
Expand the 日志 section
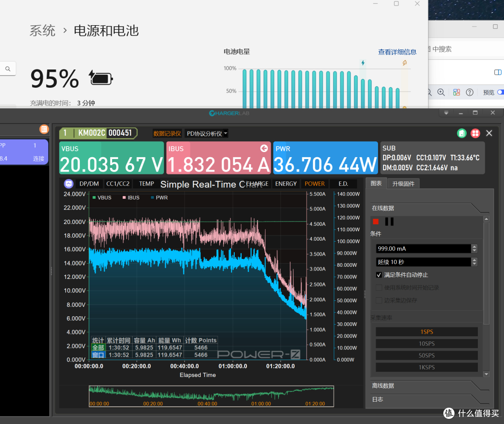430,399
